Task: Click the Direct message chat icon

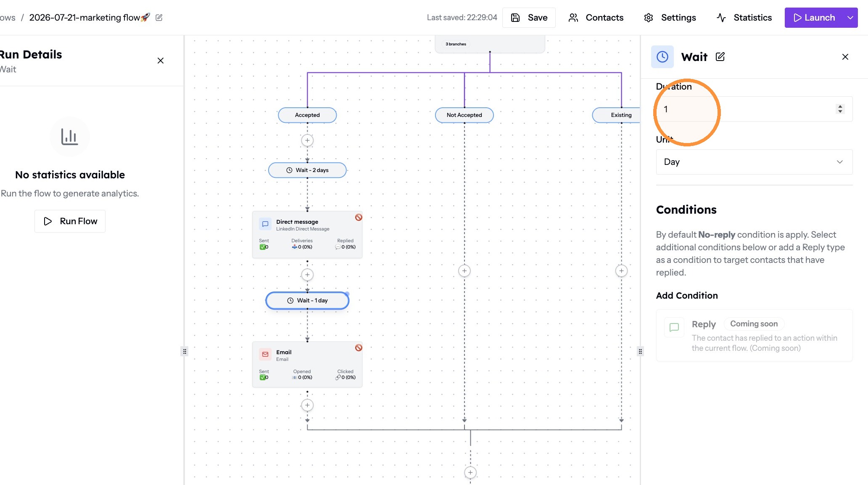Action: click(x=265, y=224)
